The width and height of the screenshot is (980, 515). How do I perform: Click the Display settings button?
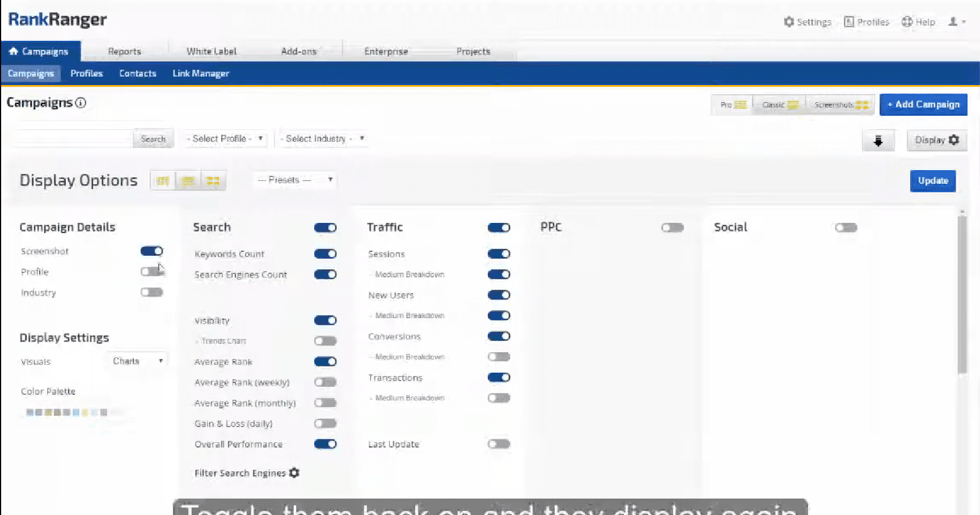[937, 140]
